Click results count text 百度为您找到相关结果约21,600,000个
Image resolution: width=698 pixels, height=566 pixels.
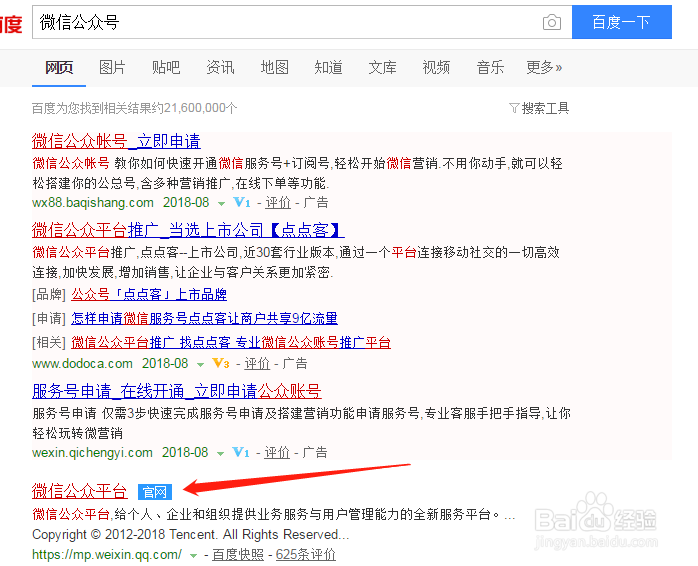[134, 108]
